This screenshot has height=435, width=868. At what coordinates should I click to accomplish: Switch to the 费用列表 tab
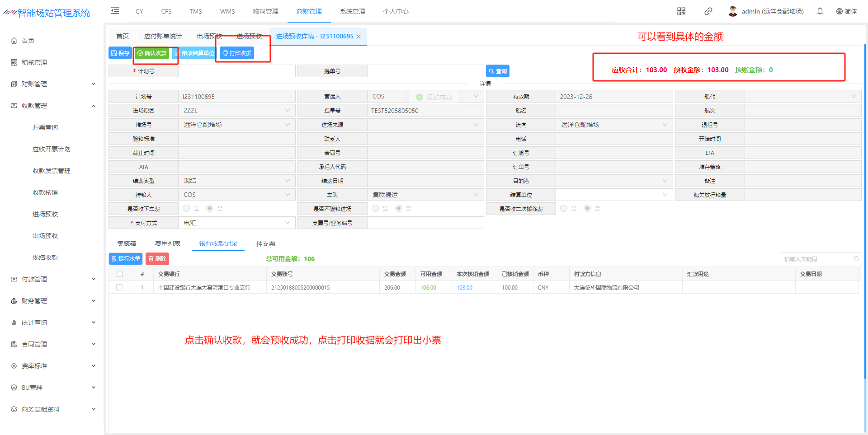point(167,243)
